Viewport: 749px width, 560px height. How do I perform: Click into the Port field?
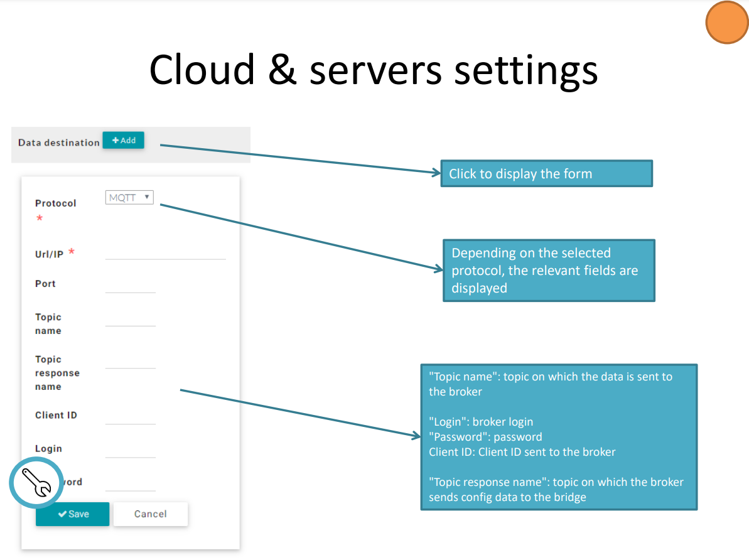130,285
